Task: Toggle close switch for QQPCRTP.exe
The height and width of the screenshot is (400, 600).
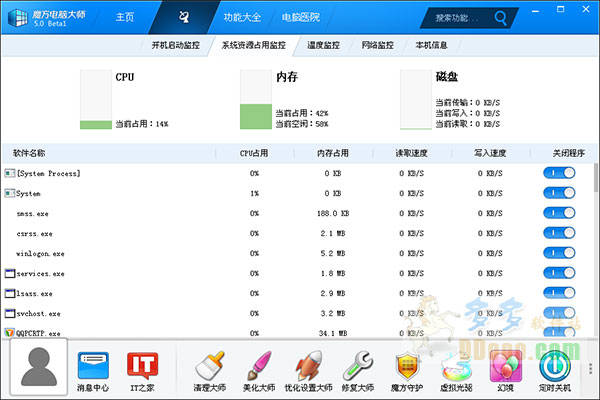Action: pos(559,332)
